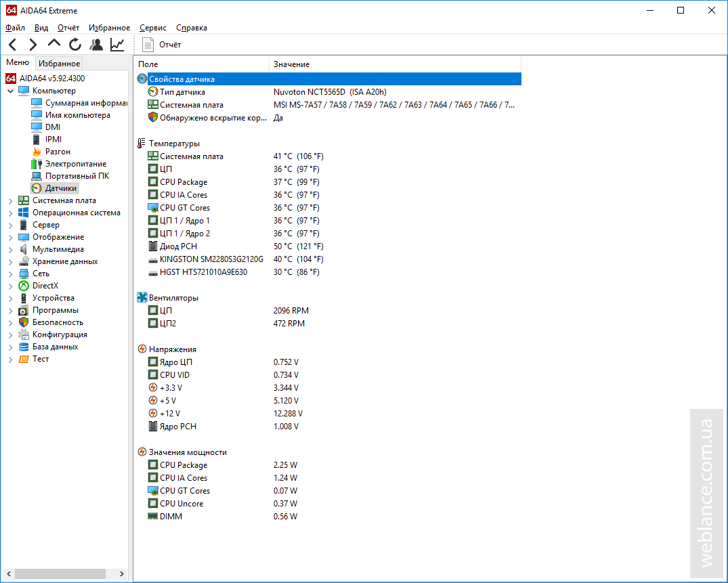Viewport: 728px width, 583px height.
Task: Click the Суммарная информация monitor icon
Action: pos(36,102)
